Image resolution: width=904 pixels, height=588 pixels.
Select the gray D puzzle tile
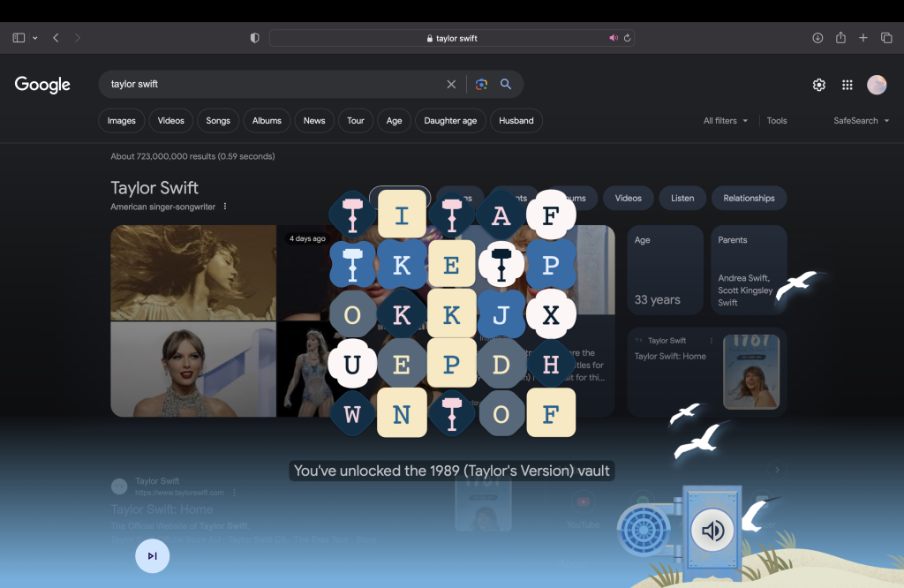[501, 365]
